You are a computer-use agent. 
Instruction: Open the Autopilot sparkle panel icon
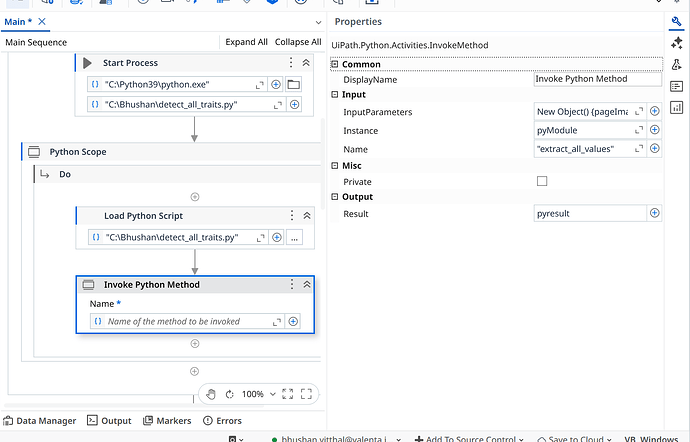pos(676,43)
